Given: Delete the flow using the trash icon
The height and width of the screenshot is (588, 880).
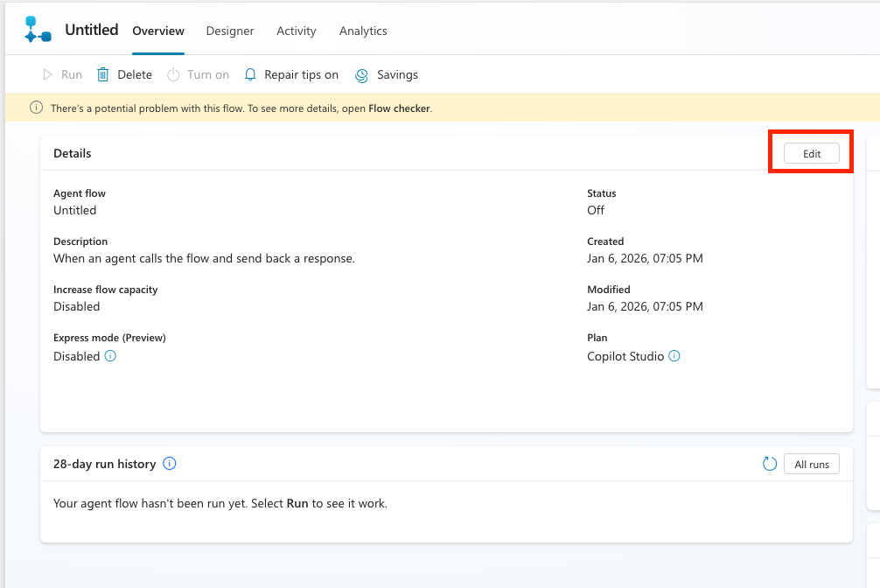Looking at the screenshot, I should click(x=103, y=75).
